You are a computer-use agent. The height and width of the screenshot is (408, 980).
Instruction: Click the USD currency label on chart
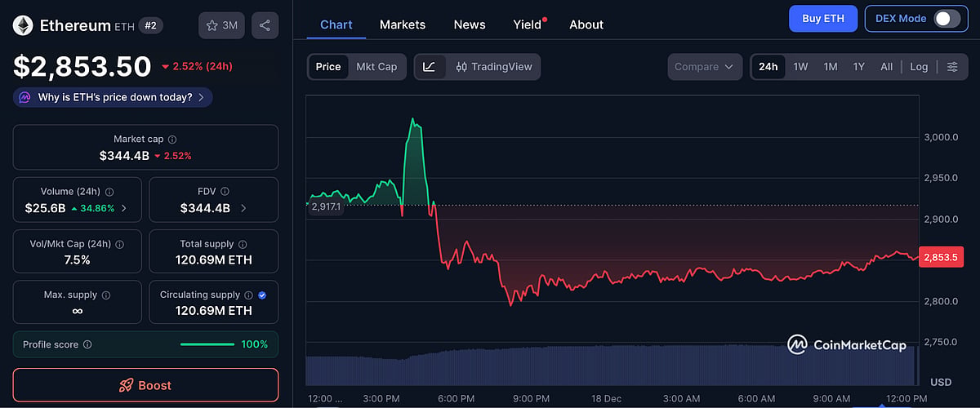click(941, 382)
